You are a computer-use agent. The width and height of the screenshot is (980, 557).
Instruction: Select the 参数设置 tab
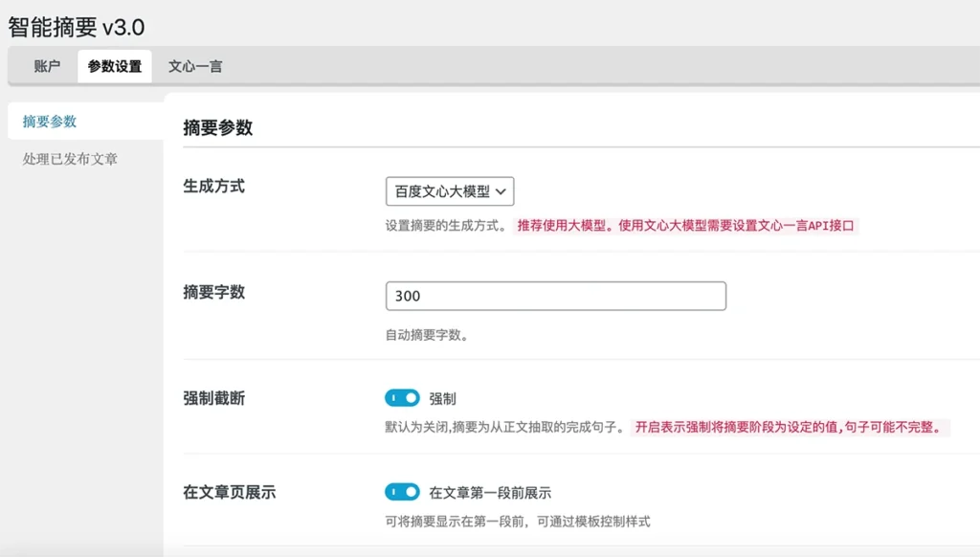pyautogui.click(x=114, y=66)
